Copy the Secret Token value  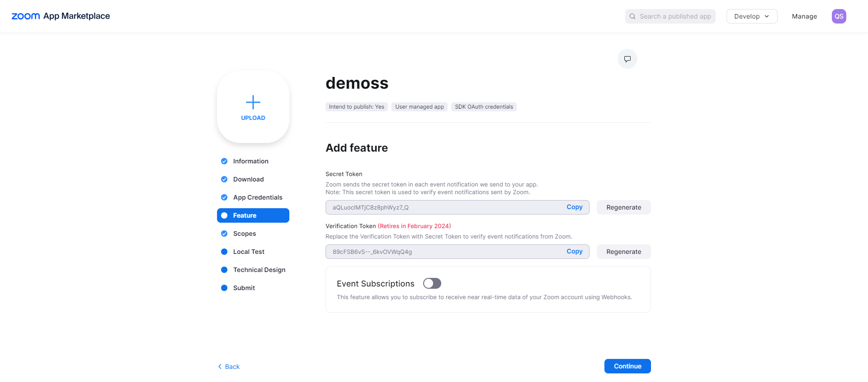click(x=574, y=207)
